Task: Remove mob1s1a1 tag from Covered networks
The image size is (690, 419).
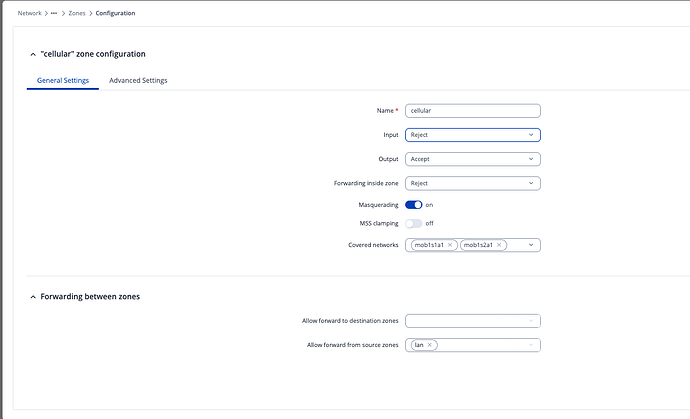Action: (x=450, y=245)
